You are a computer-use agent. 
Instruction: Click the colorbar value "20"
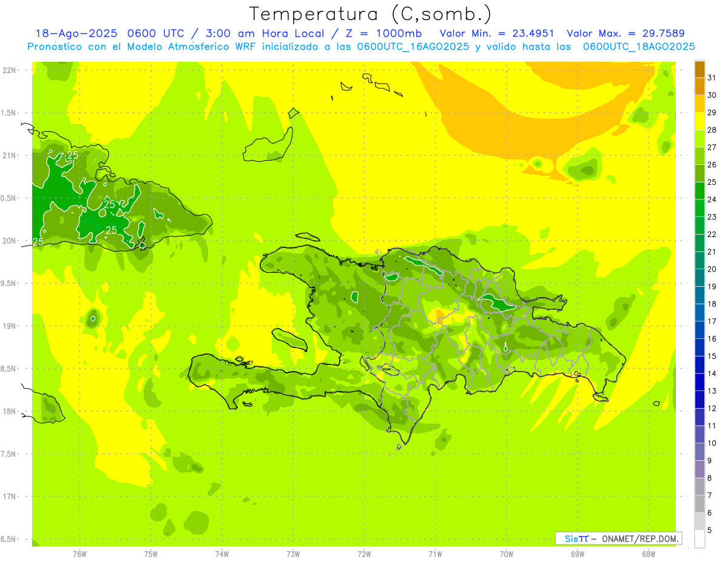tap(712, 269)
